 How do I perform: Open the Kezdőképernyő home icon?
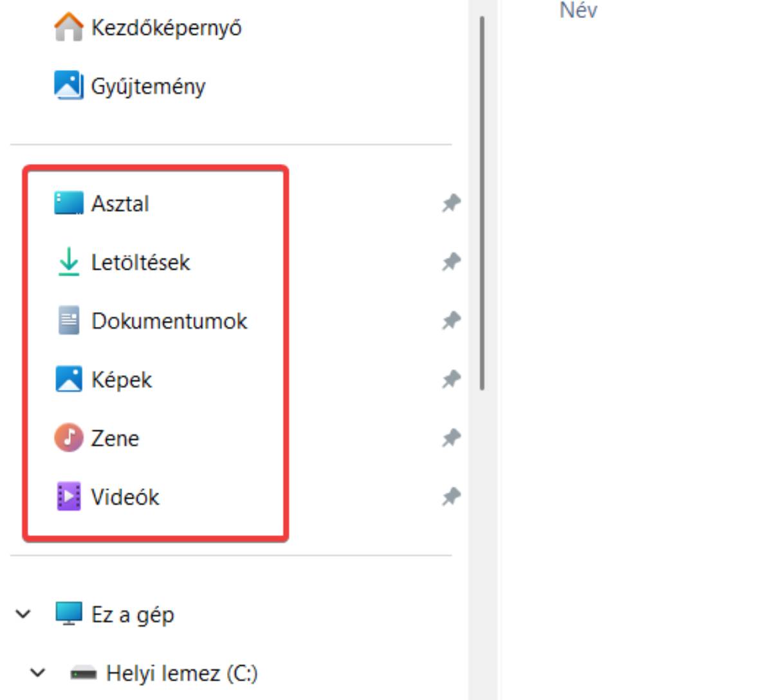pyautogui.click(x=68, y=28)
